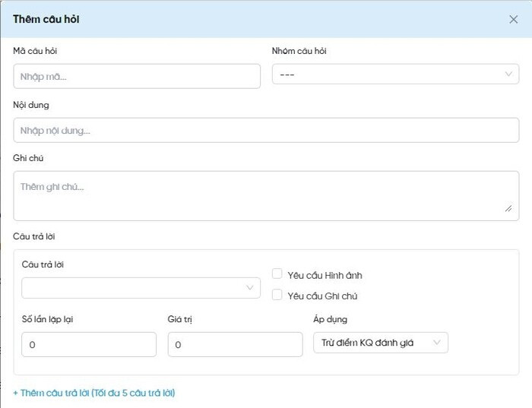Enable the Yêu cầu Hình ảnh checkbox
Image resolution: width=532 pixels, height=408 pixels.
pyautogui.click(x=277, y=274)
